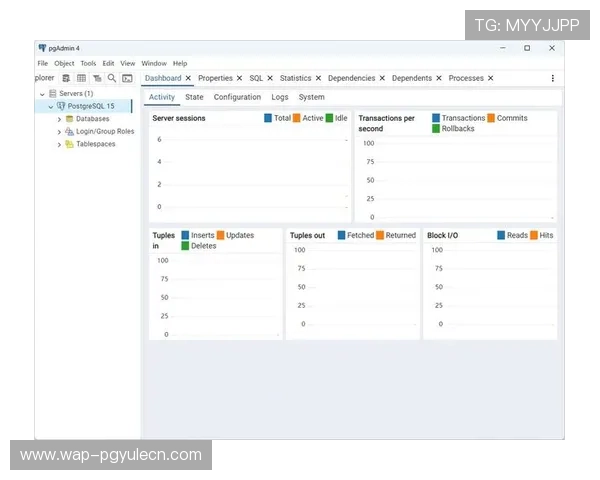The image size is (600, 480).
Task: Select PostgreSQL 15 in the tree
Action: click(91, 106)
